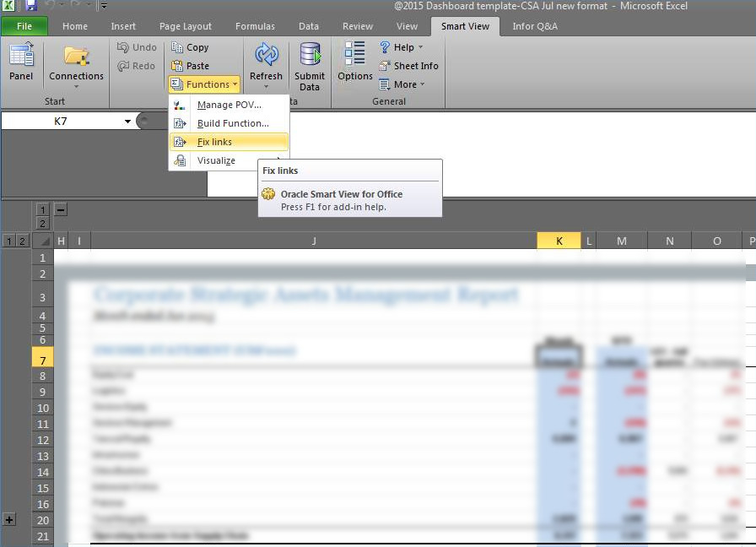This screenshot has height=547, width=756.
Task: Collapse the column outline group minus button
Action: point(61,210)
